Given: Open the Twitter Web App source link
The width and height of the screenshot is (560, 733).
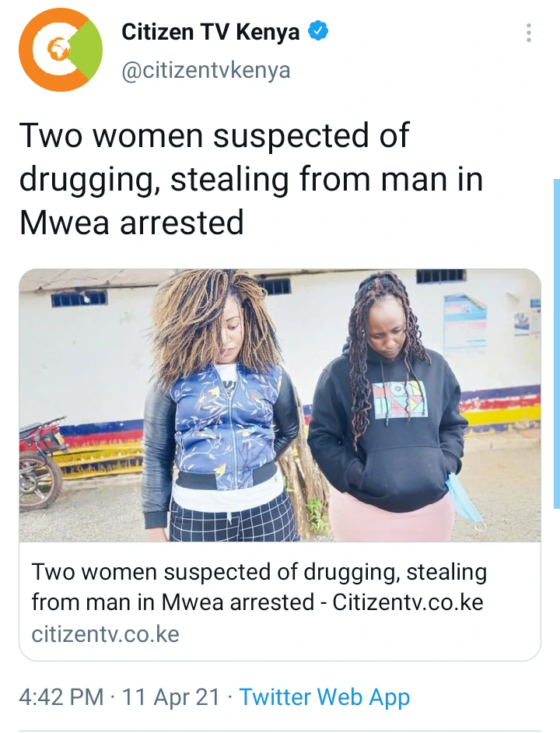Looking at the screenshot, I should [x=325, y=697].
